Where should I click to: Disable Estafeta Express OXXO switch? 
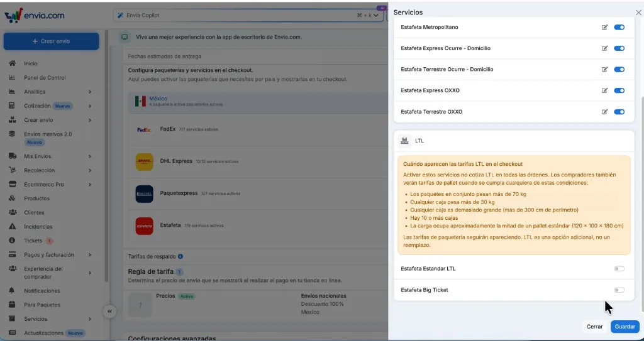619,90
